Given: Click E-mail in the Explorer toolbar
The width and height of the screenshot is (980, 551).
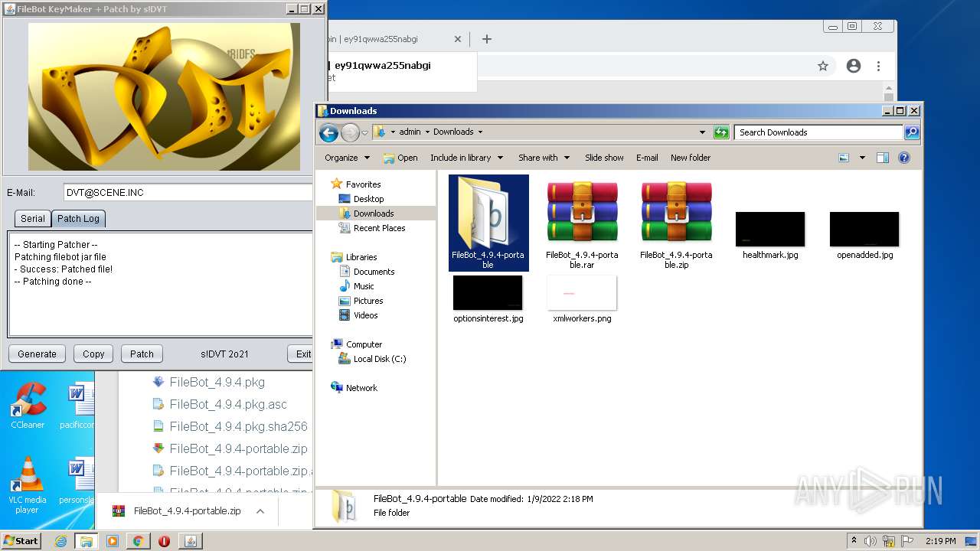Looking at the screenshot, I should click(x=647, y=158).
